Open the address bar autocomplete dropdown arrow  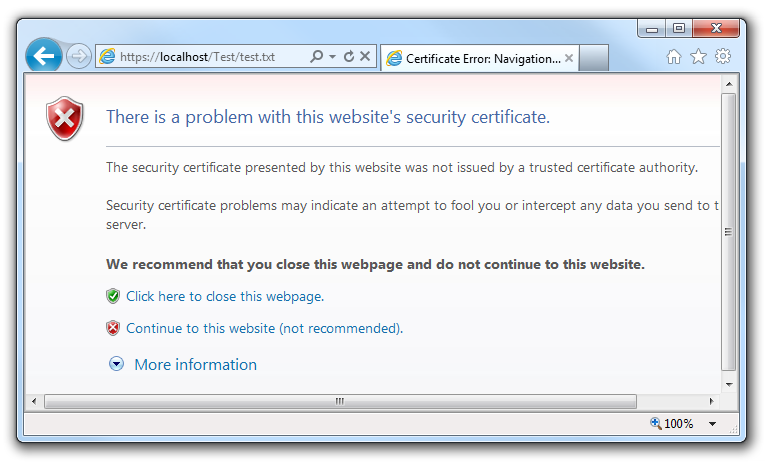[x=333, y=57]
